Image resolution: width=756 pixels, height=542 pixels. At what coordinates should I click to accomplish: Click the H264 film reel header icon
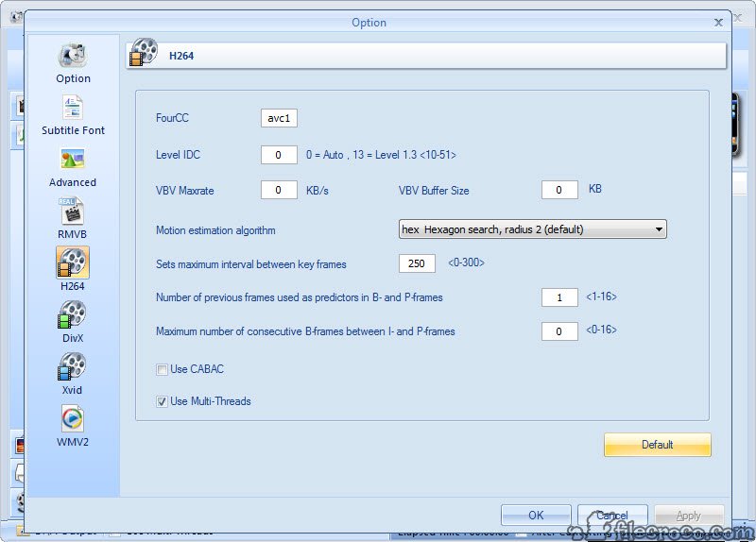tap(144, 52)
